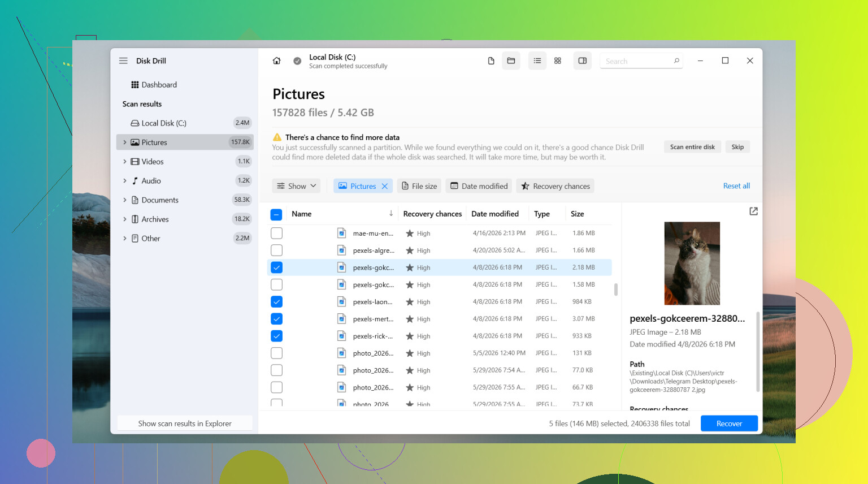Click the Name column sort arrow

(391, 213)
